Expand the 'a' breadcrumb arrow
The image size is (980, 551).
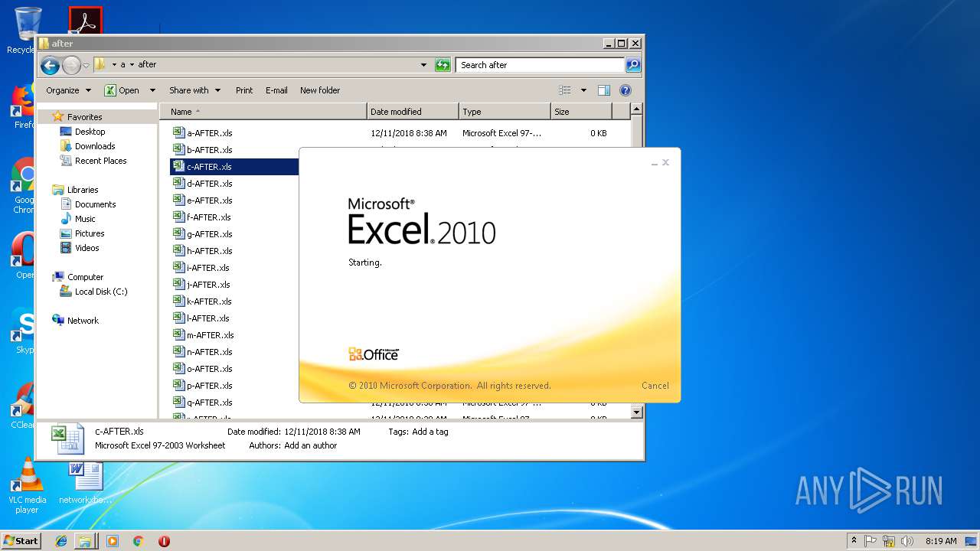pyautogui.click(x=132, y=65)
